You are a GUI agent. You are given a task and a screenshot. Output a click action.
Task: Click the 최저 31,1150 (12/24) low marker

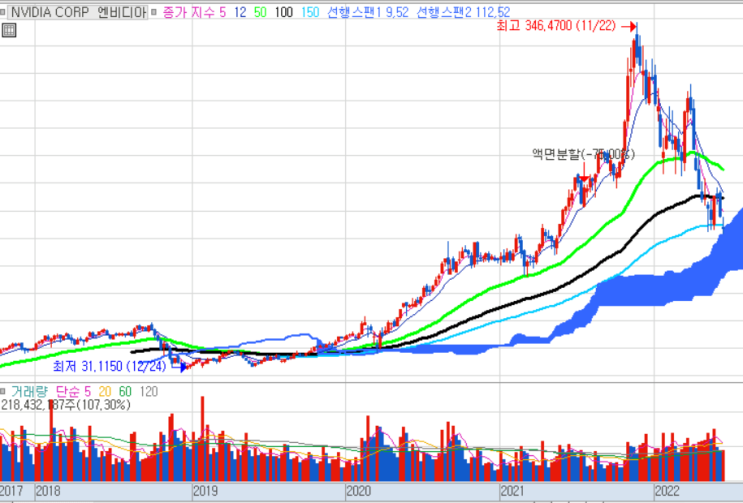point(109,366)
